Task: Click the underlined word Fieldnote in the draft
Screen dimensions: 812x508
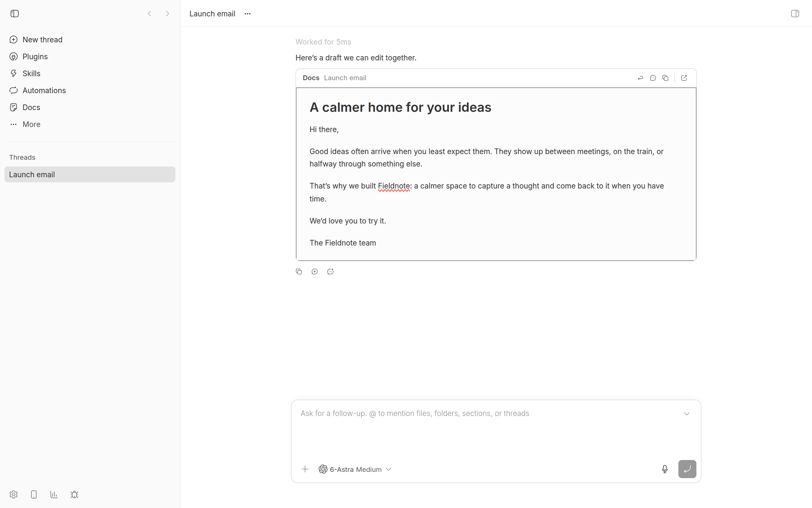Action: [394, 186]
